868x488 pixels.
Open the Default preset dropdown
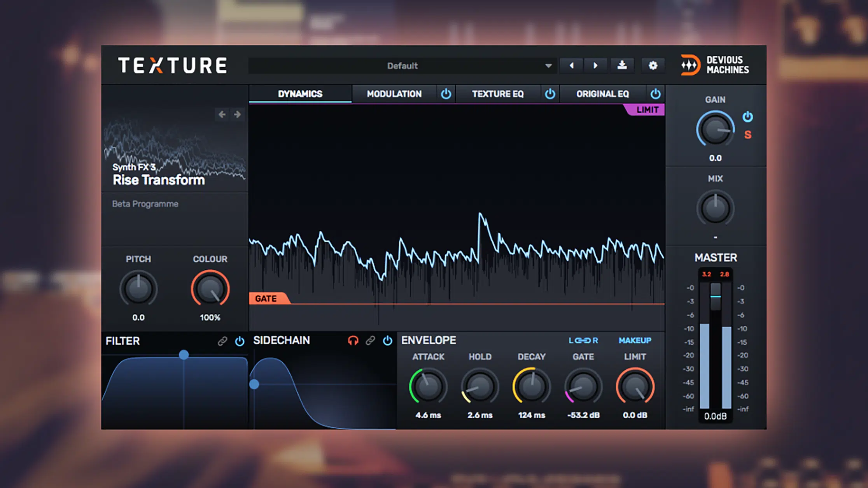click(402, 66)
